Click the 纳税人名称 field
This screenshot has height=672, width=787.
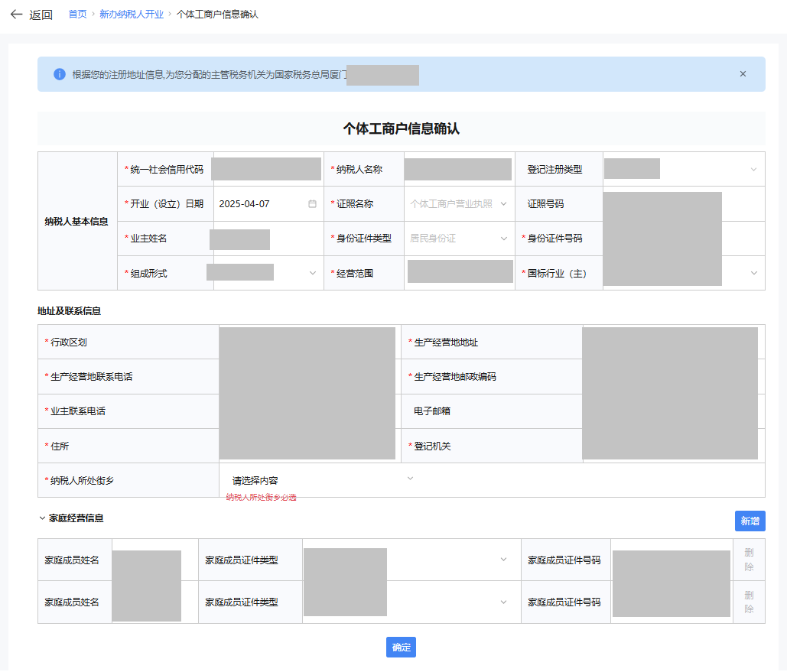[457, 169]
